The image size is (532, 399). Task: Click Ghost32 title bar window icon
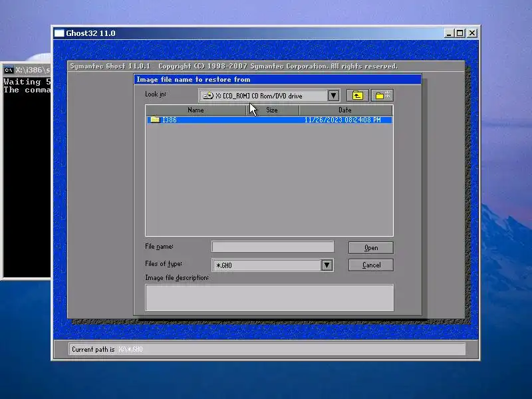pos(59,33)
